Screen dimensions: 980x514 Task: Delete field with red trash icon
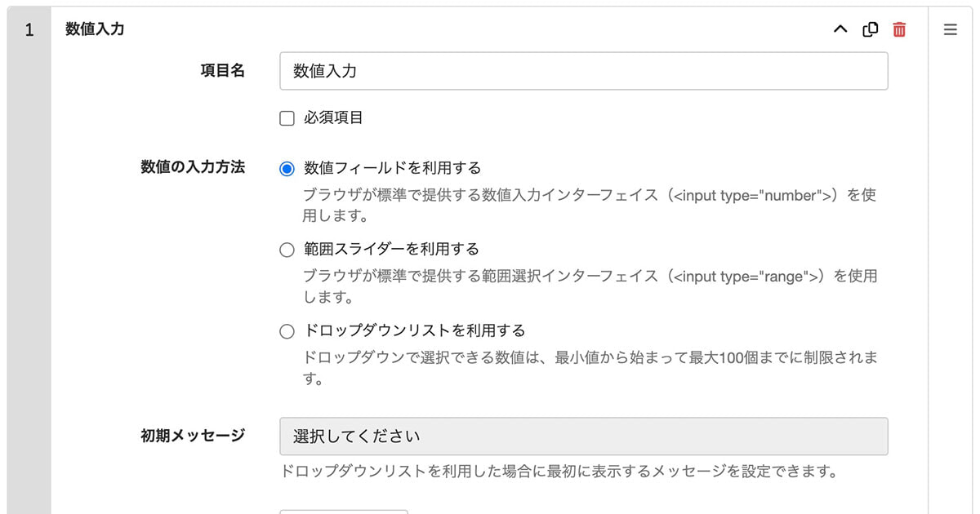[x=899, y=30]
